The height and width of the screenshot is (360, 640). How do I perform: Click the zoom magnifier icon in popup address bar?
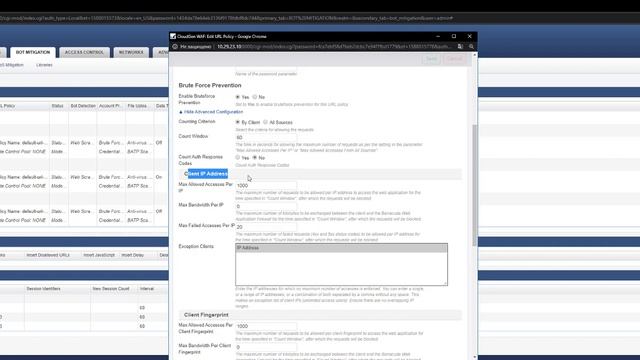(x=471, y=47)
